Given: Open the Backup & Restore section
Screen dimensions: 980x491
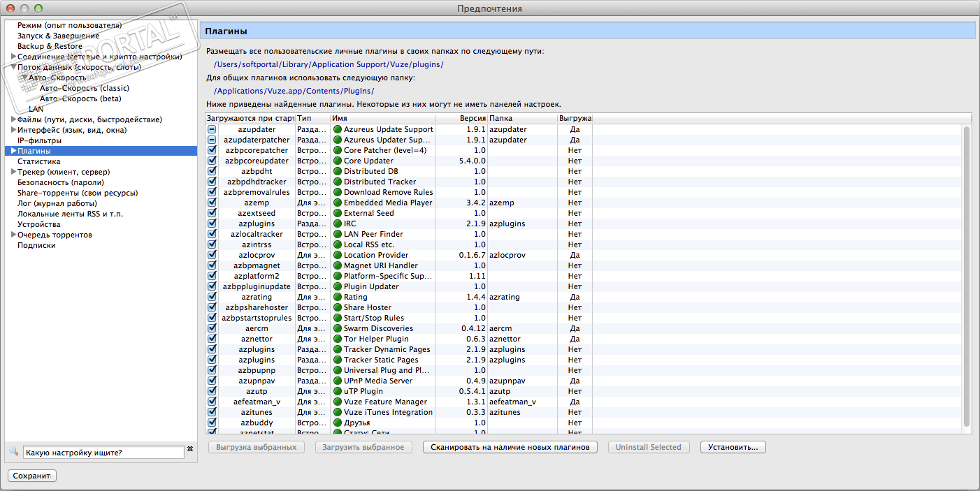Looking at the screenshot, I should pos(50,46).
